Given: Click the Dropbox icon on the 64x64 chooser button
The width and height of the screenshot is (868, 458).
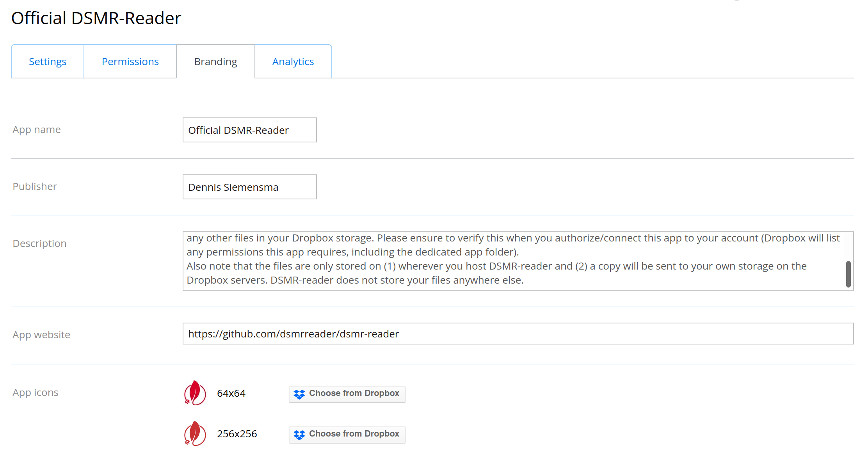Looking at the screenshot, I should click(x=299, y=394).
